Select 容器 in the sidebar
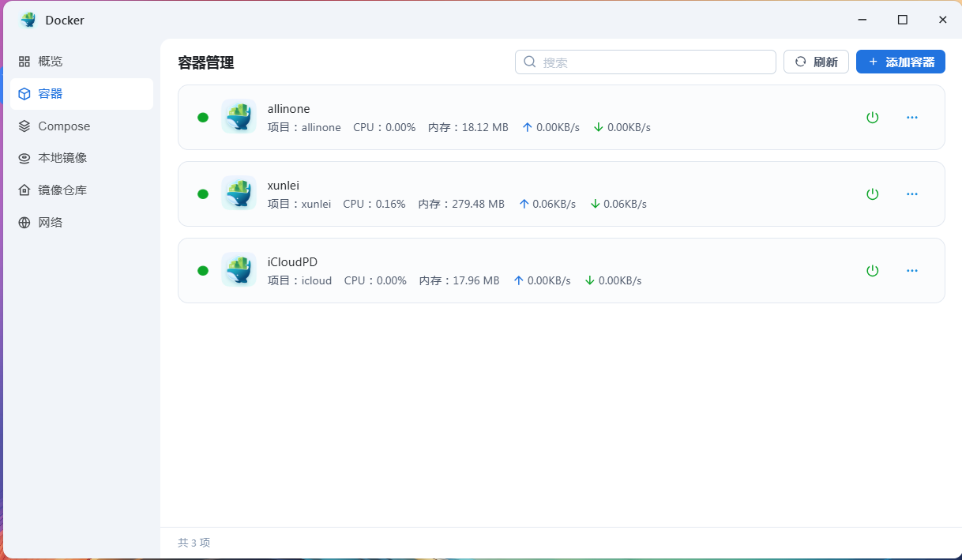This screenshot has height=560, width=962. click(81, 93)
